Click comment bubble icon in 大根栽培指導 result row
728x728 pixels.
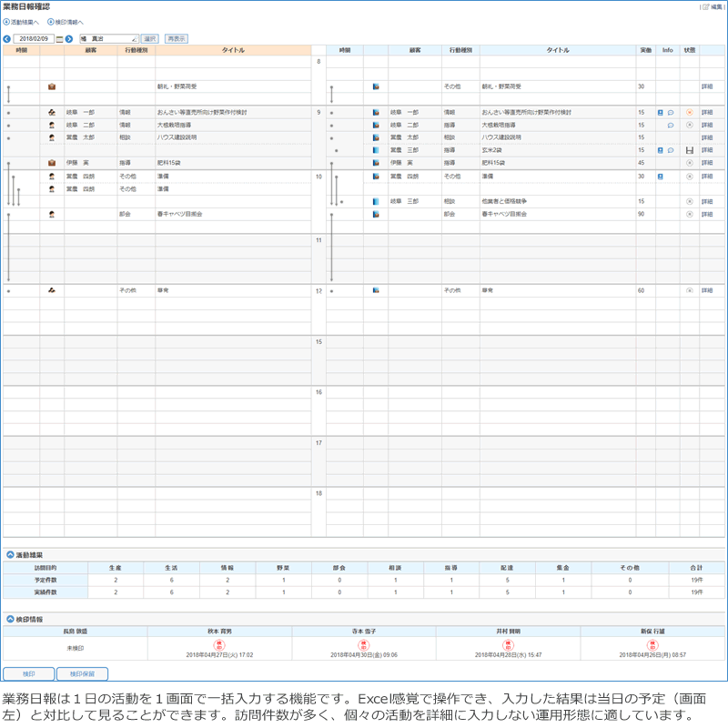[x=671, y=125]
